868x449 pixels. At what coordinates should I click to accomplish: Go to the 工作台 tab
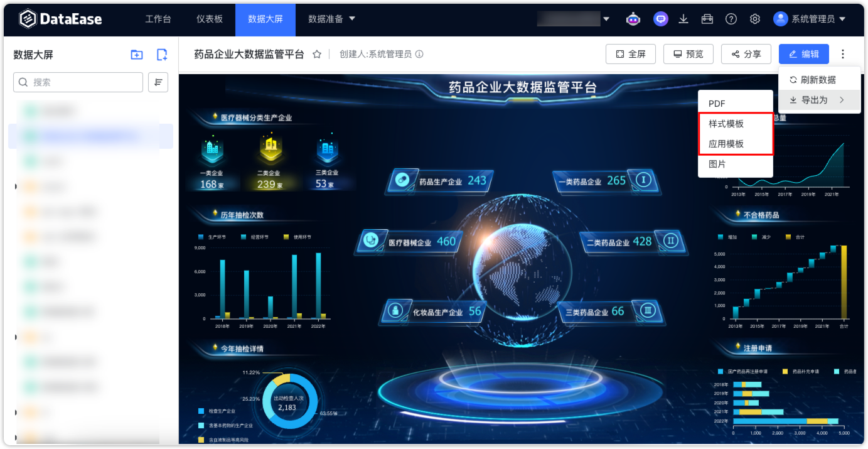coord(158,19)
